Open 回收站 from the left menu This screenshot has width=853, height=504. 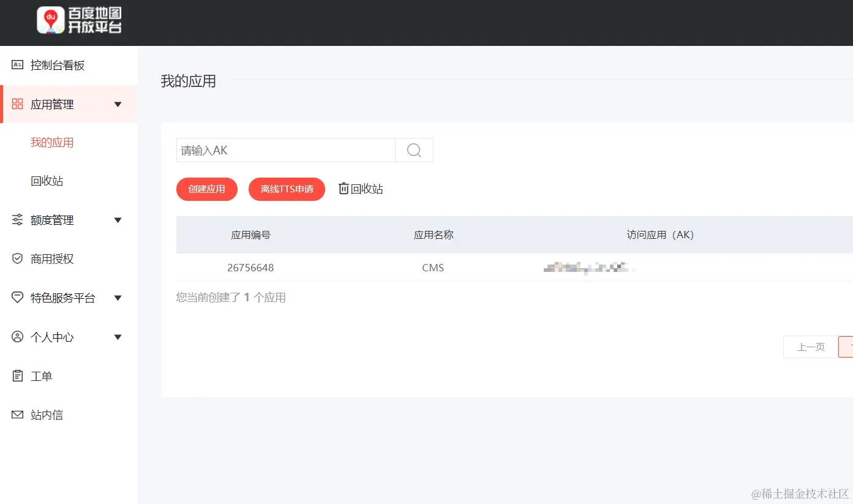[47, 181]
